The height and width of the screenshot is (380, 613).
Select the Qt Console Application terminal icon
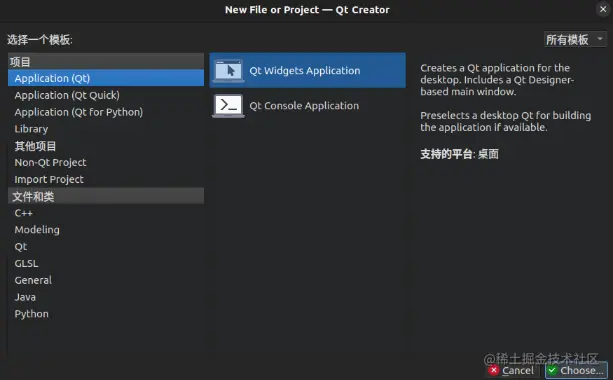point(228,106)
